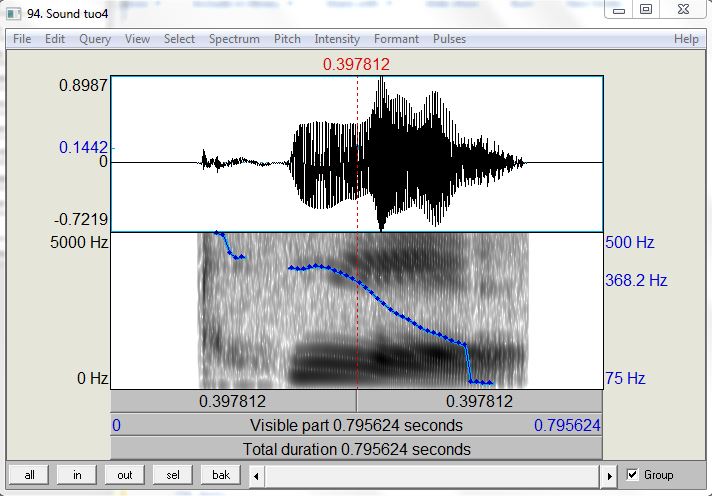The height and width of the screenshot is (496, 712).
Task: Click the blue 0 start time
Action: click(117, 425)
